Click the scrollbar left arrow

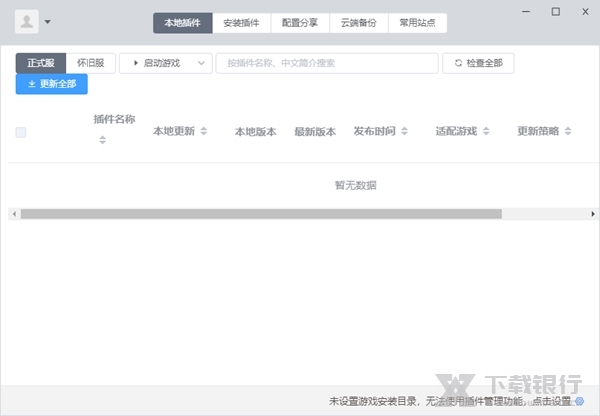tap(15, 214)
